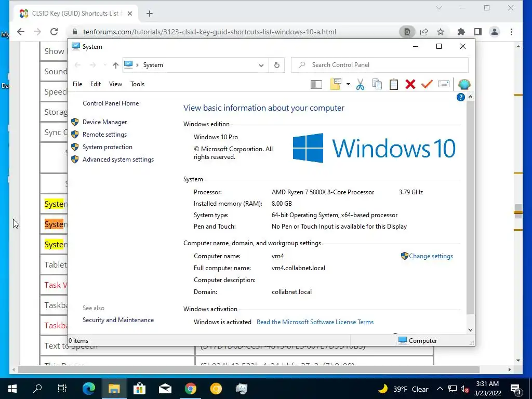Click the Chrome address bar URL
The image size is (532, 399).
(209, 32)
